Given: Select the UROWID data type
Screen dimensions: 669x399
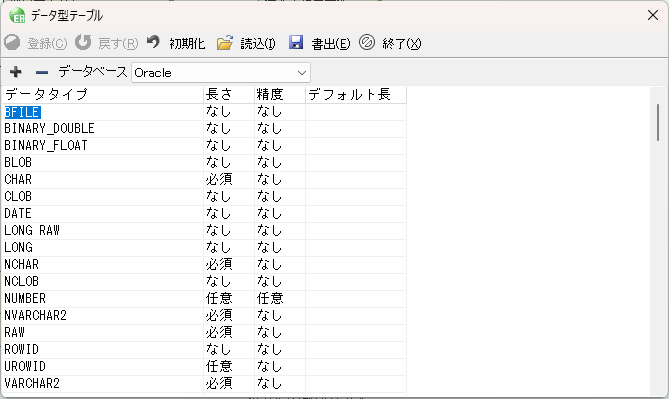Looking at the screenshot, I should pyautogui.click(x=102, y=367).
